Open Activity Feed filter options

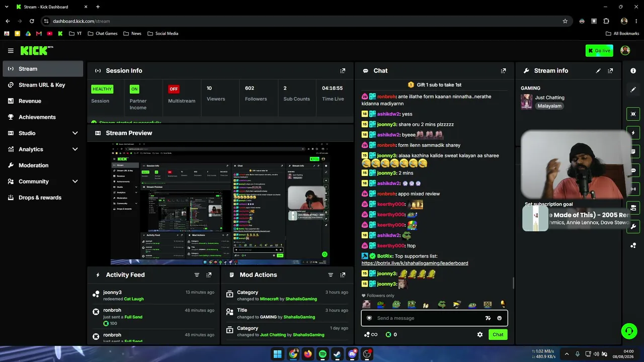point(197,275)
